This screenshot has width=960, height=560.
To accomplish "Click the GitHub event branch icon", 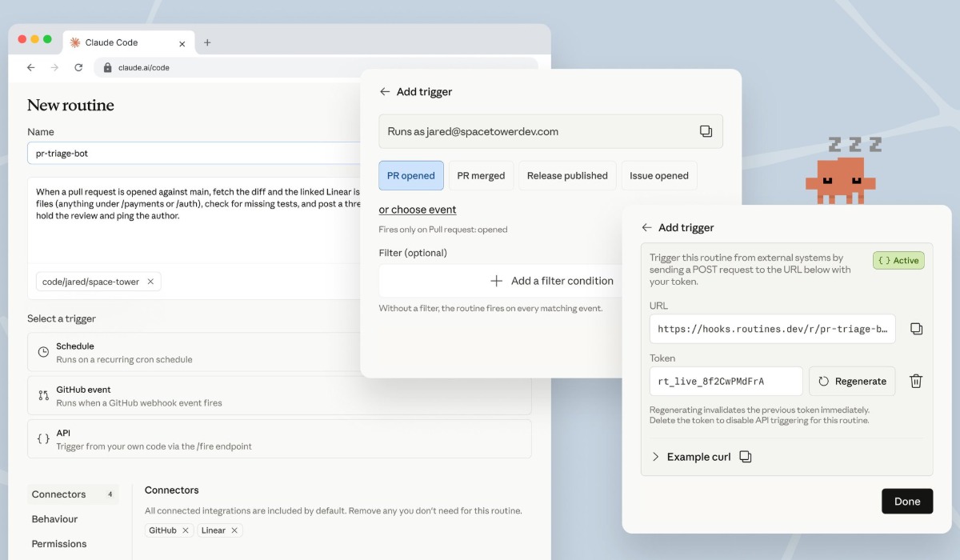I will click(x=43, y=395).
